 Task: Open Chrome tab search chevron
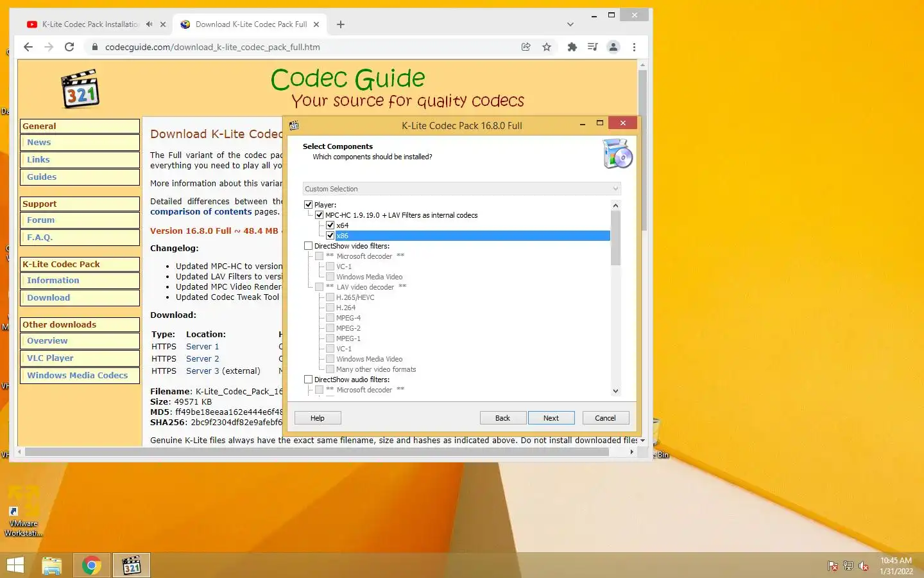570,24
